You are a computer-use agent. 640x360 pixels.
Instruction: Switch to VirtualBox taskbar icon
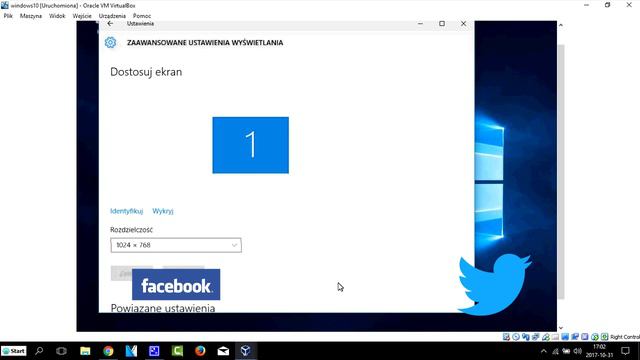[245, 351]
